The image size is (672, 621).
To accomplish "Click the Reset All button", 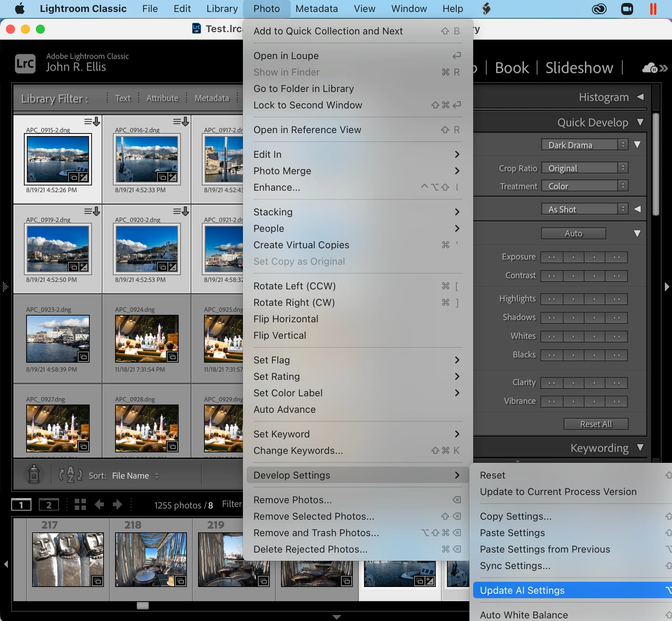I will (x=596, y=424).
